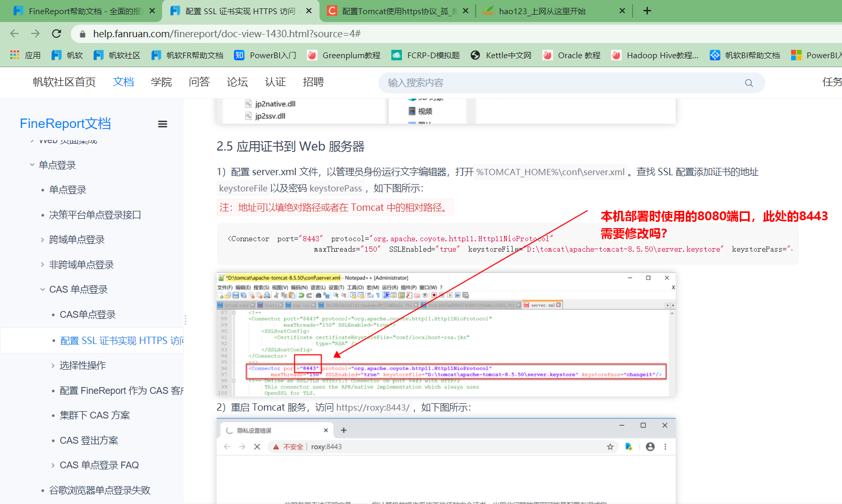Open 配置 FineReport 作为 CAS article
This screenshot has height=504, width=842.
tap(122, 391)
